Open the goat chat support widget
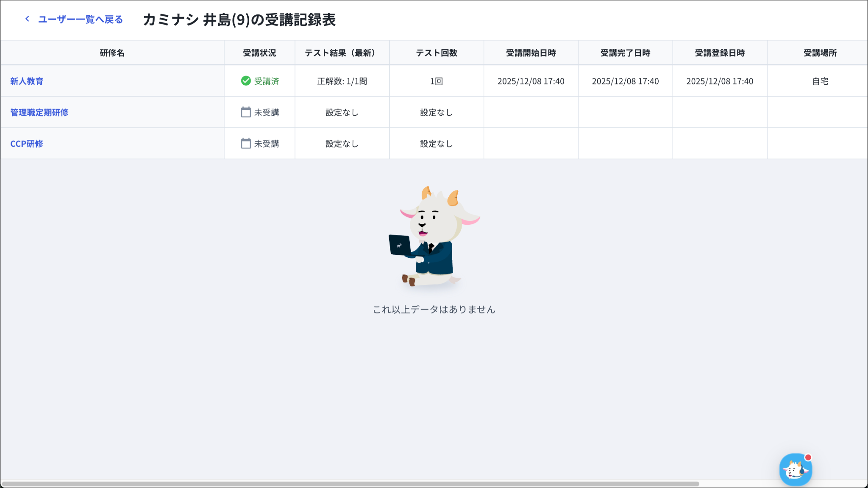The image size is (868, 488). pyautogui.click(x=795, y=470)
